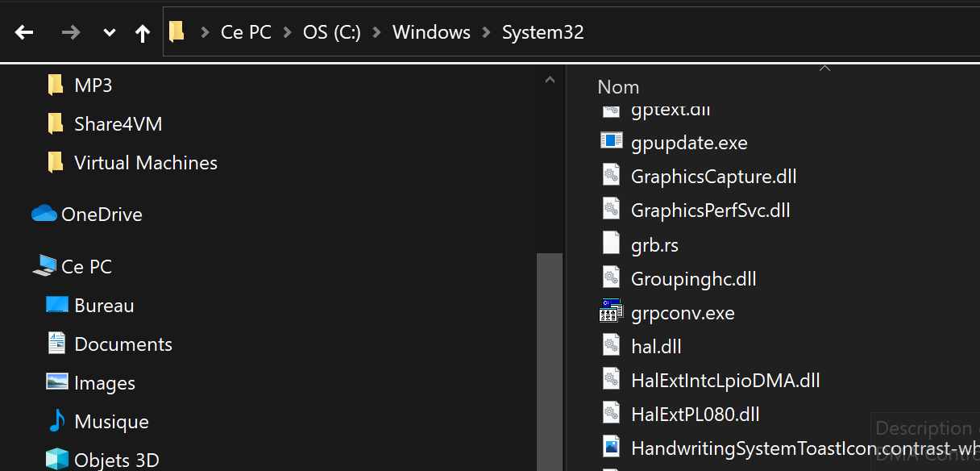The image size is (980, 471).
Task: Navigate to Windows breadcrumb
Action: pyautogui.click(x=431, y=32)
